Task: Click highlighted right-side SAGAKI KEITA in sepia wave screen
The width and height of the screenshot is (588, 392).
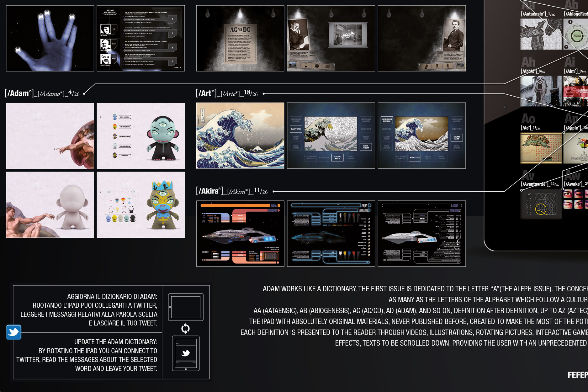Action: pos(457,138)
